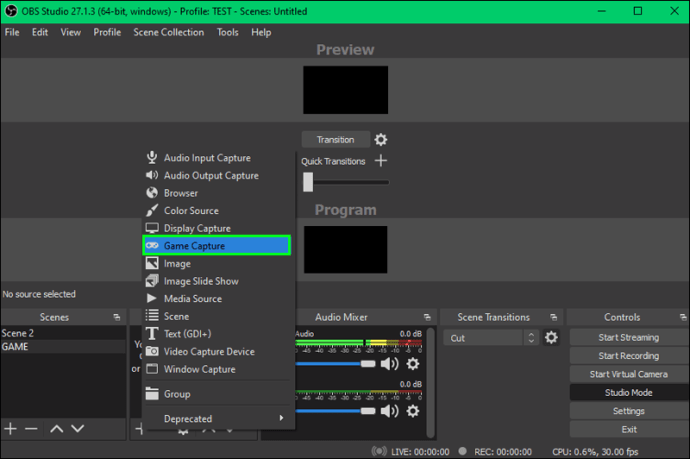The image size is (690, 459).
Task: Undock the Controls panel
Action: [683, 317]
